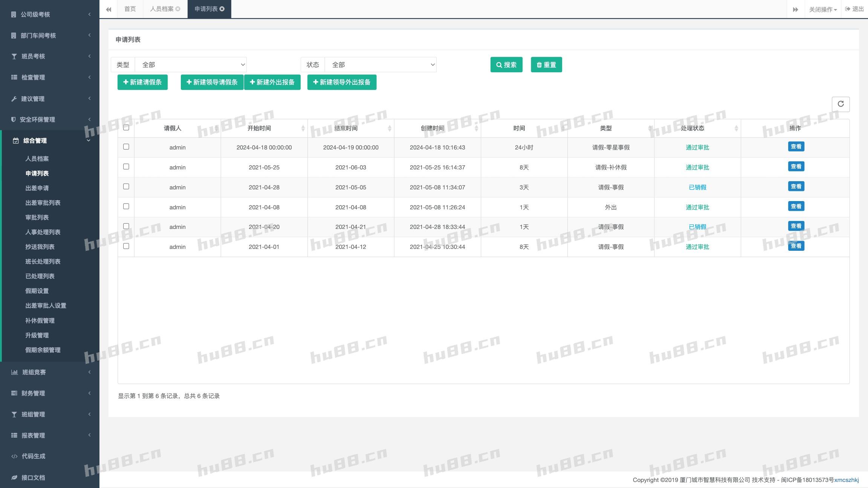Open the 状态 dropdown filter
868x488 pixels.
(x=381, y=65)
